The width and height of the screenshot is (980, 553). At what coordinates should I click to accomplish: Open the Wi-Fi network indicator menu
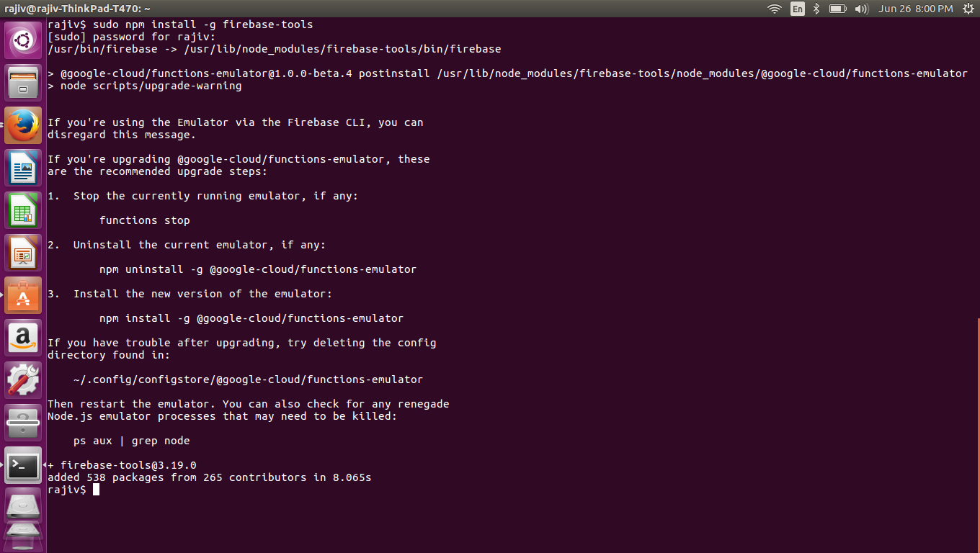[775, 9]
